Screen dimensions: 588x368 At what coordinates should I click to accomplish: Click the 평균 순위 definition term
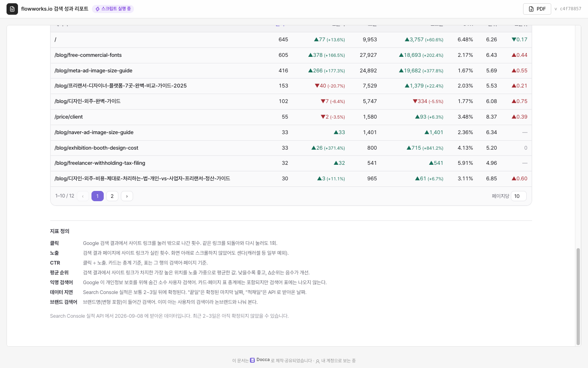click(x=59, y=273)
